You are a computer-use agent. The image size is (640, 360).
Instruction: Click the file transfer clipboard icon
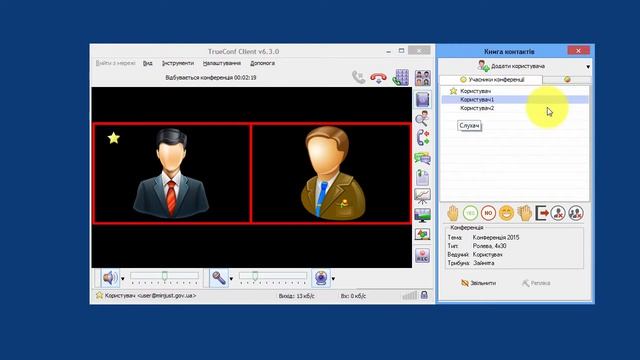[422, 177]
